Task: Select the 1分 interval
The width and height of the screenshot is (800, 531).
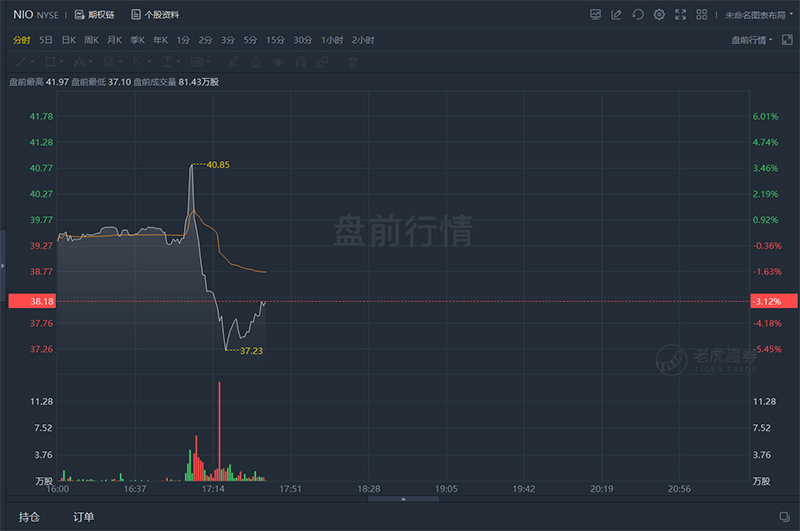Action: (183, 40)
